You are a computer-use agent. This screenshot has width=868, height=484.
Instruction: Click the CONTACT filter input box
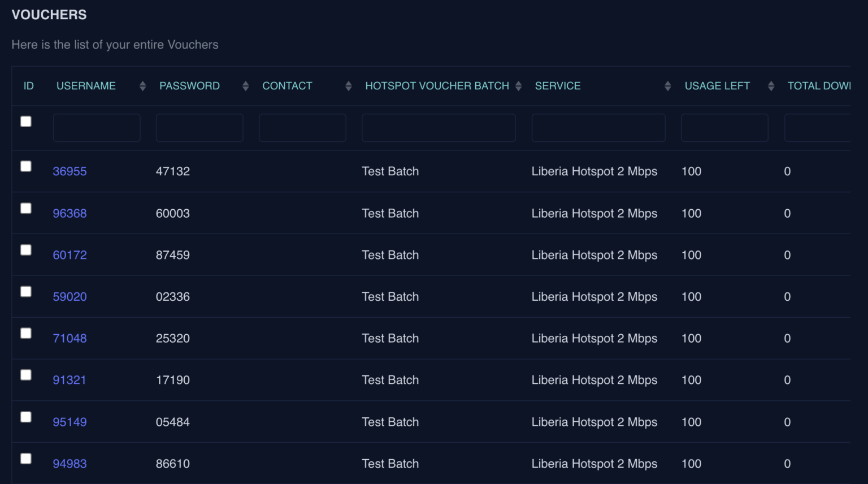[302, 127]
